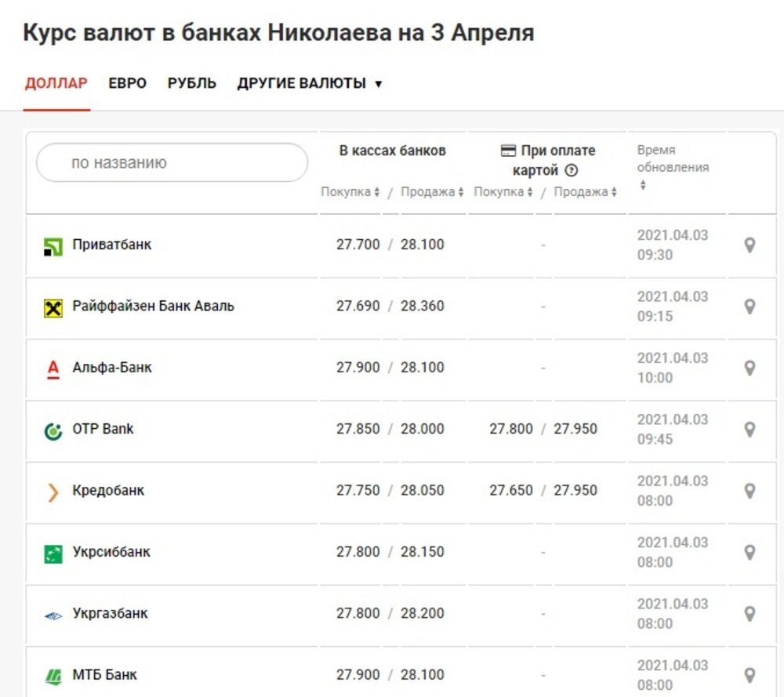Open map pin for МТБ Банк row

coord(750,676)
